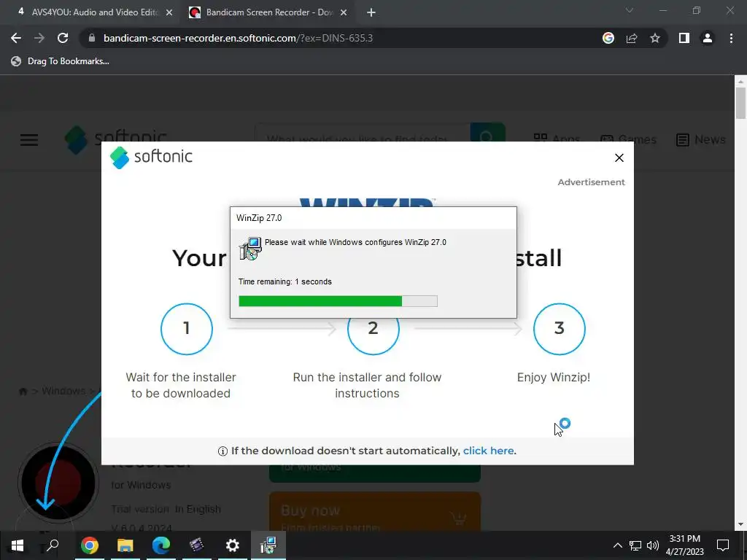Viewport: 747px width, 560px height.
Task: Click the info icon beside download notice
Action: coord(222,451)
